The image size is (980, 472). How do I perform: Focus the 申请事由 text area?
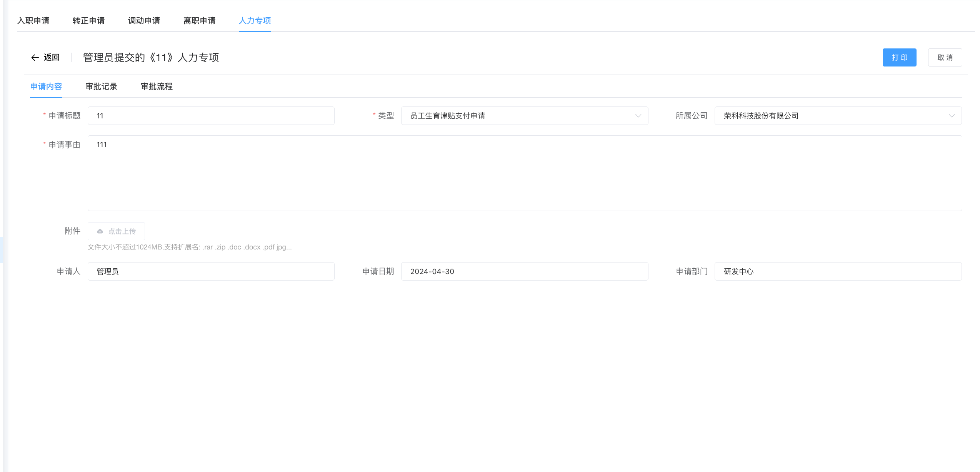[x=525, y=173]
